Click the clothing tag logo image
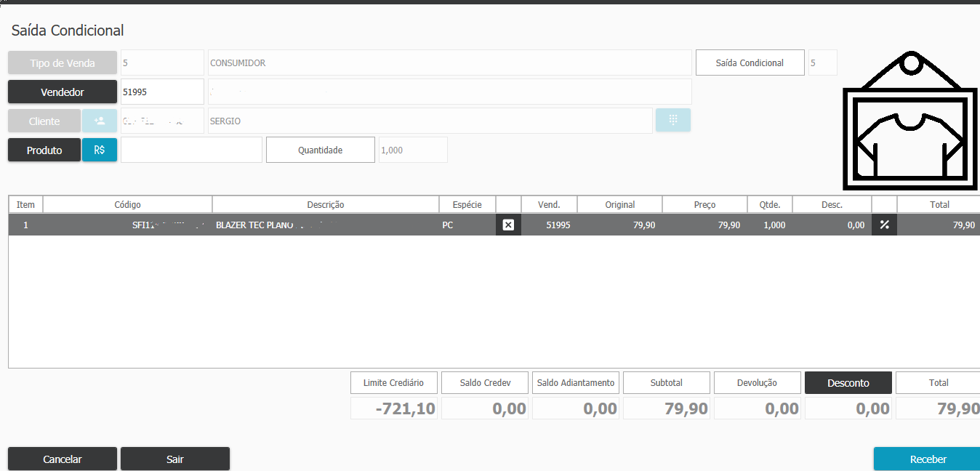Viewport: 980px width, 471px height. click(x=911, y=119)
